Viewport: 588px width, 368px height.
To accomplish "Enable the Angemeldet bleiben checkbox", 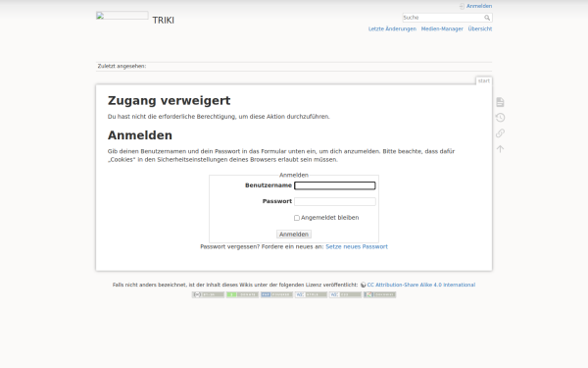I will tap(297, 218).
